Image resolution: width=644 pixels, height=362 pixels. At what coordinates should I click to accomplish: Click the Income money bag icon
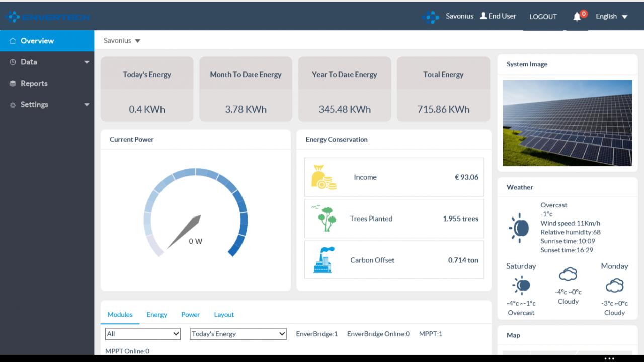point(324,177)
